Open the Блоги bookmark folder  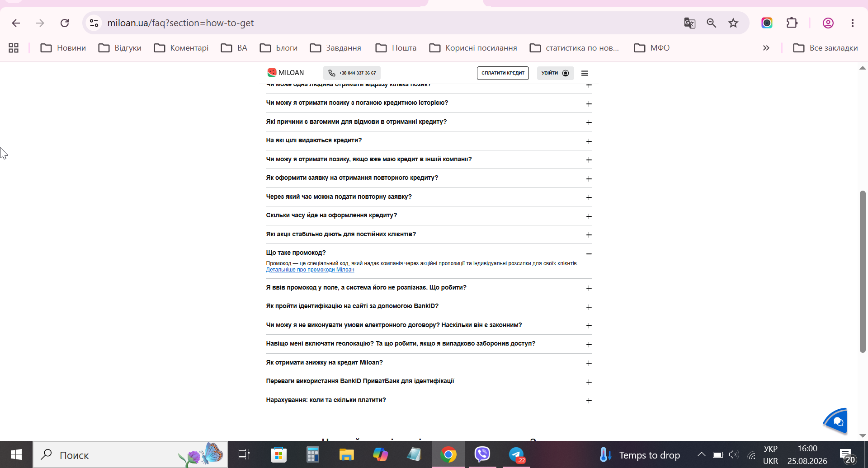click(x=279, y=48)
